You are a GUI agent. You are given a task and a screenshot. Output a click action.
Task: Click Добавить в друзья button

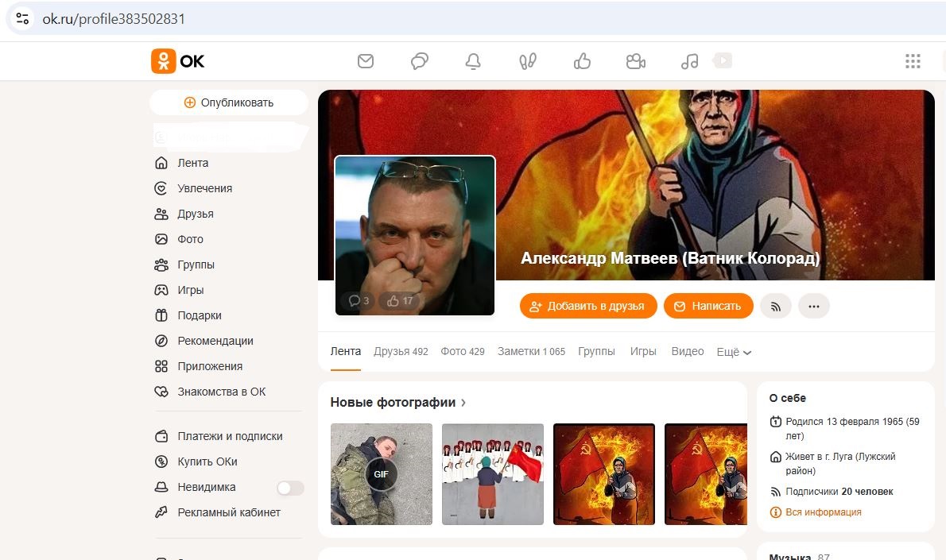click(x=588, y=307)
